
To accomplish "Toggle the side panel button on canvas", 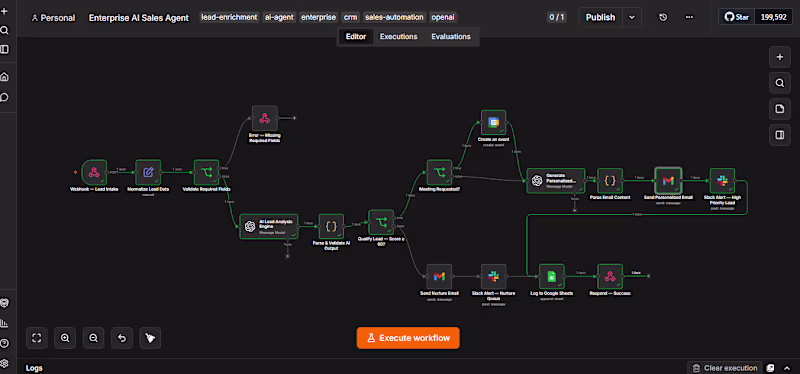I will pyautogui.click(x=780, y=135).
